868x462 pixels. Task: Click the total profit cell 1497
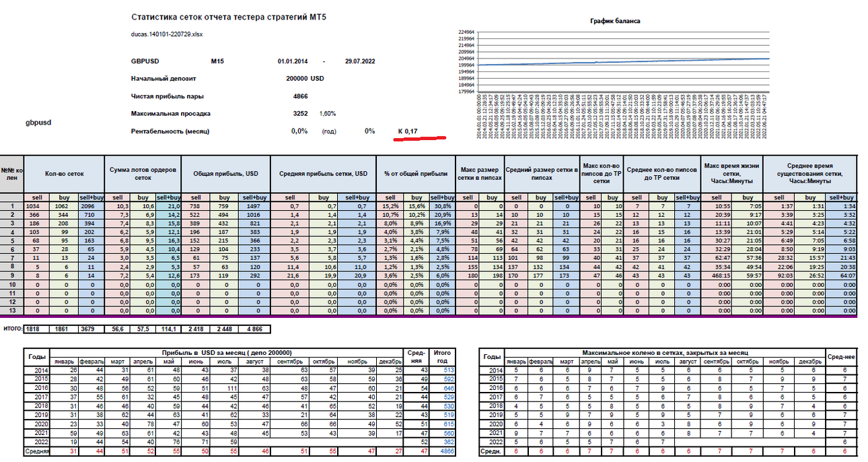256,205
